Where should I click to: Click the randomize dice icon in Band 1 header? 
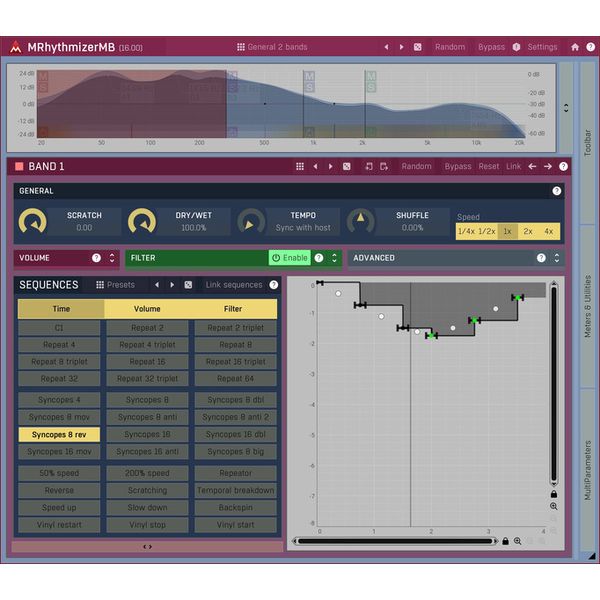coord(346,167)
